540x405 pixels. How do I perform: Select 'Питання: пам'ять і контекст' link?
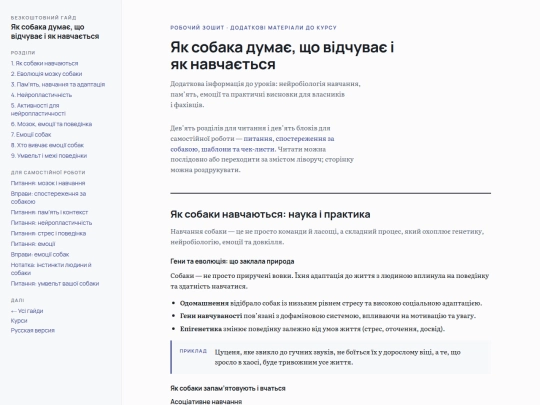click(x=49, y=212)
